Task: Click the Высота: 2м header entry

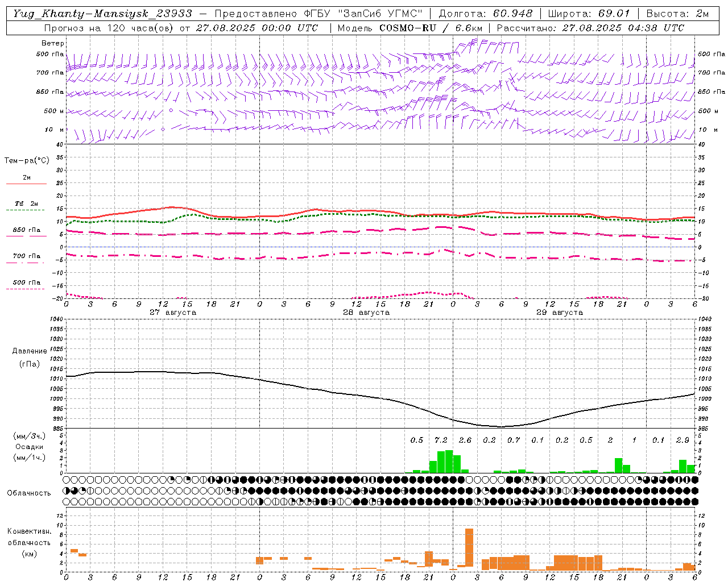Action: (x=677, y=14)
